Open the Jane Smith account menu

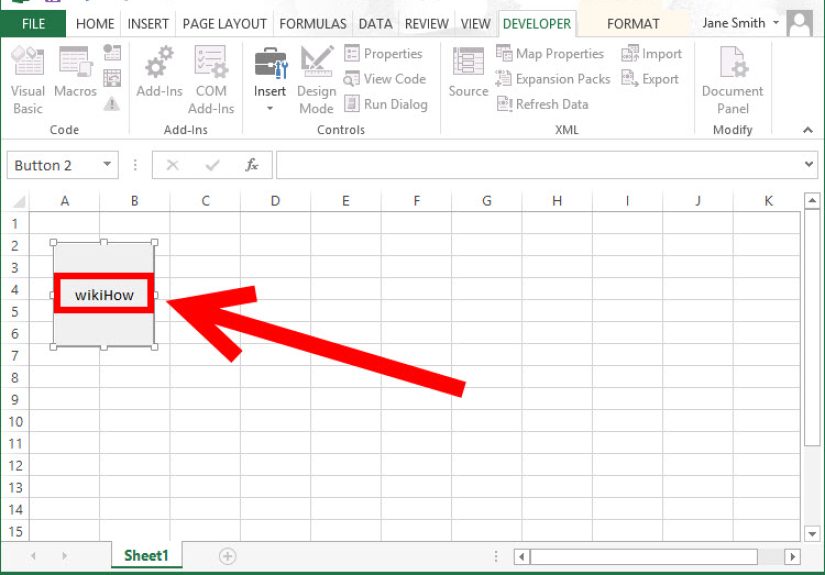point(740,23)
